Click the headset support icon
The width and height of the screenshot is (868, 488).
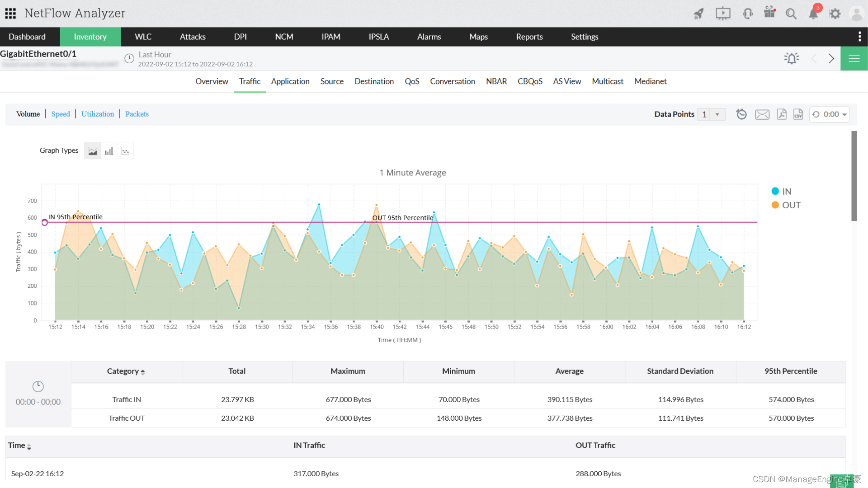tap(747, 14)
